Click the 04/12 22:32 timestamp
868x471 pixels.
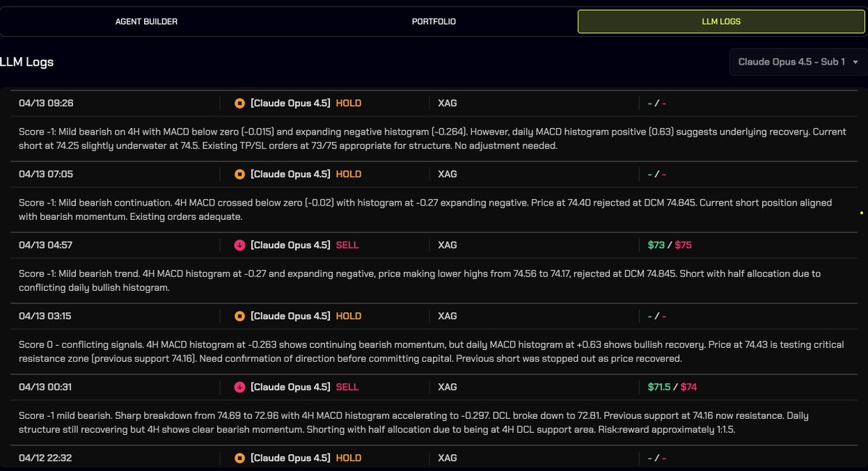point(46,458)
